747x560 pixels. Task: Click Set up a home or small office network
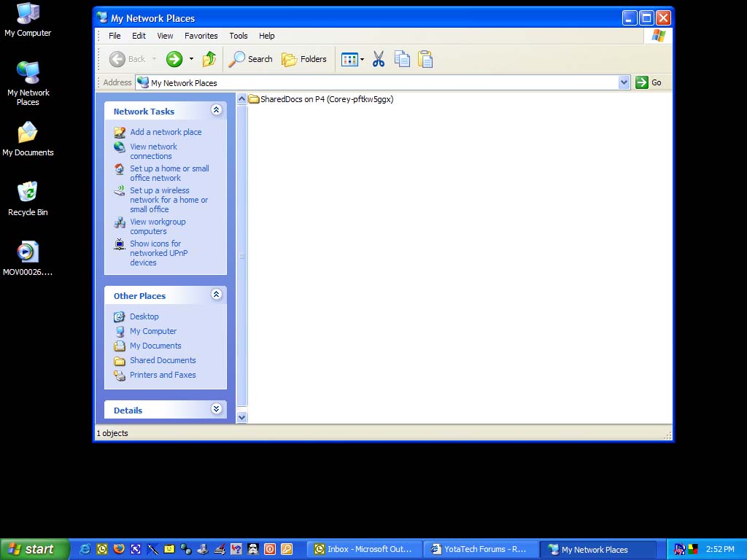(169, 174)
